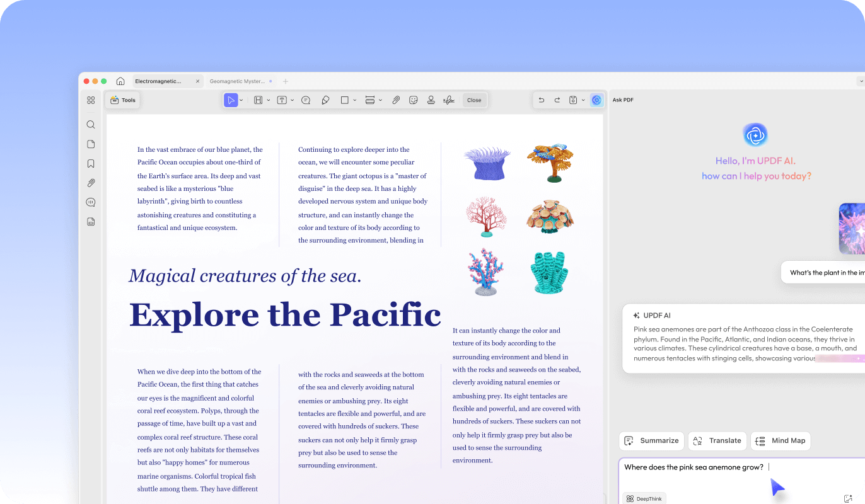The height and width of the screenshot is (504, 865).
Task: Select the cursor arrow tool in toolbar
Action: 231,100
